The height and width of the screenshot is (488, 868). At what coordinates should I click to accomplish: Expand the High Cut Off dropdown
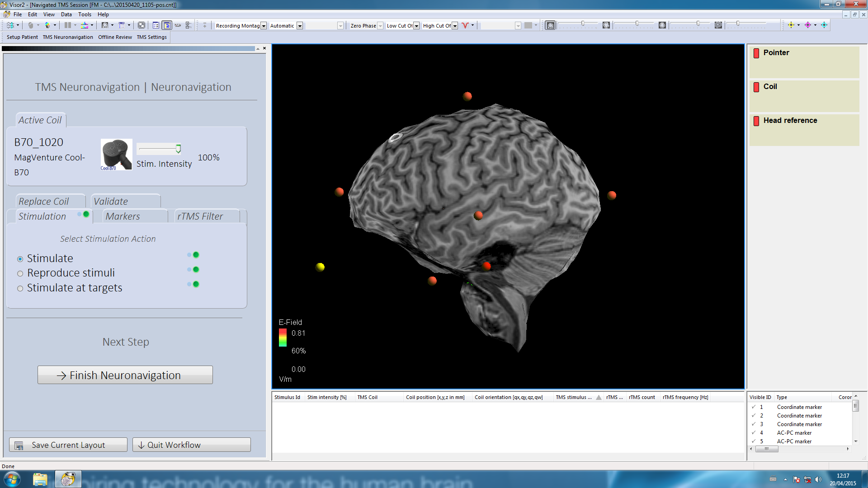455,26
